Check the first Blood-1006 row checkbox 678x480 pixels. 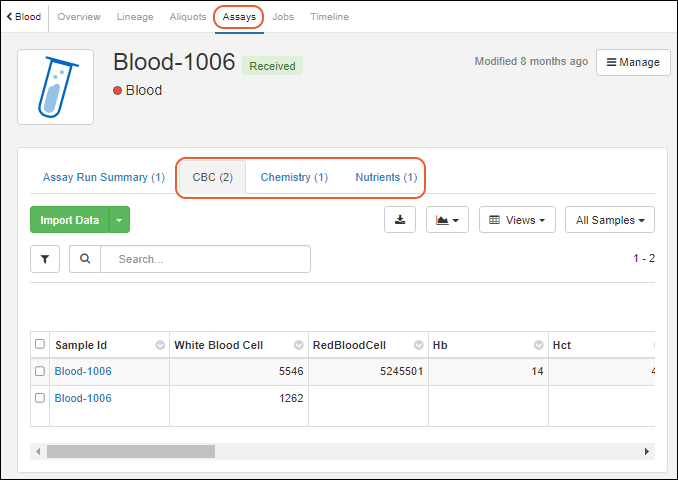(x=40, y=371)
